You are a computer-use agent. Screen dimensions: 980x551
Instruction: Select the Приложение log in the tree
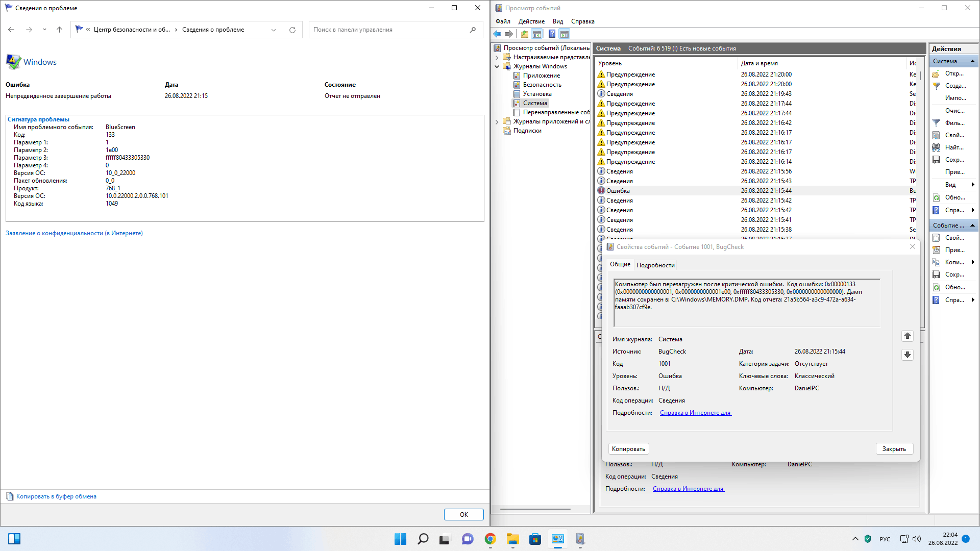point(541,76)
